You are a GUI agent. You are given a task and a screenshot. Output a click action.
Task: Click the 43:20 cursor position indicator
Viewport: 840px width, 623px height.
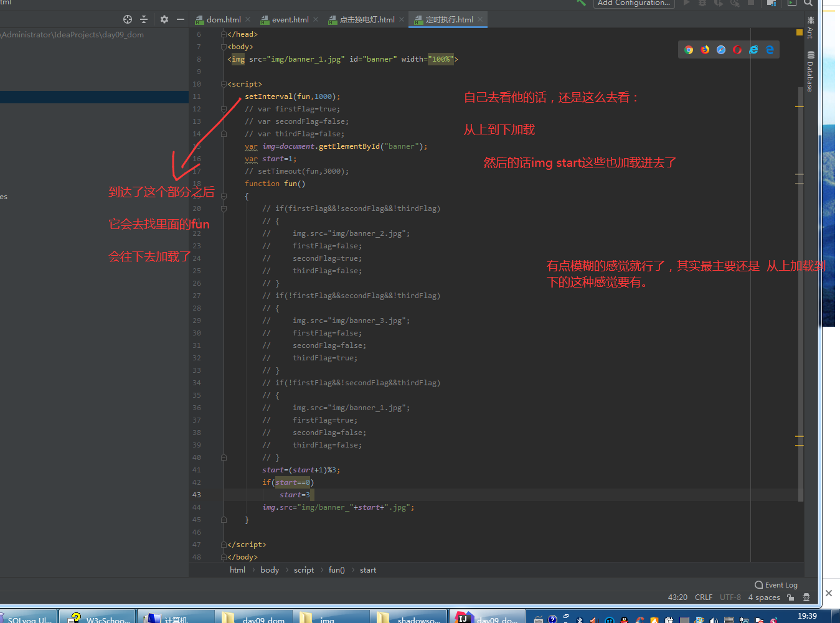point(677,597)
